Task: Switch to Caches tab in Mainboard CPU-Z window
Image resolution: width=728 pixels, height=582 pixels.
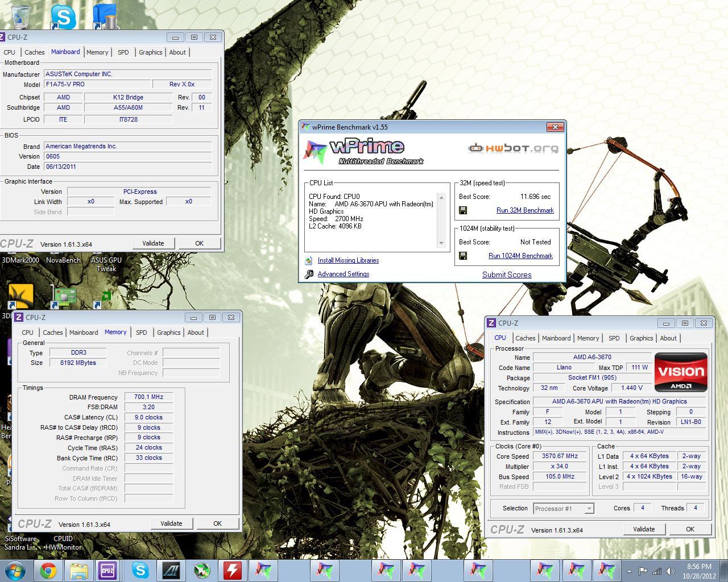Action: coord(35,52)
